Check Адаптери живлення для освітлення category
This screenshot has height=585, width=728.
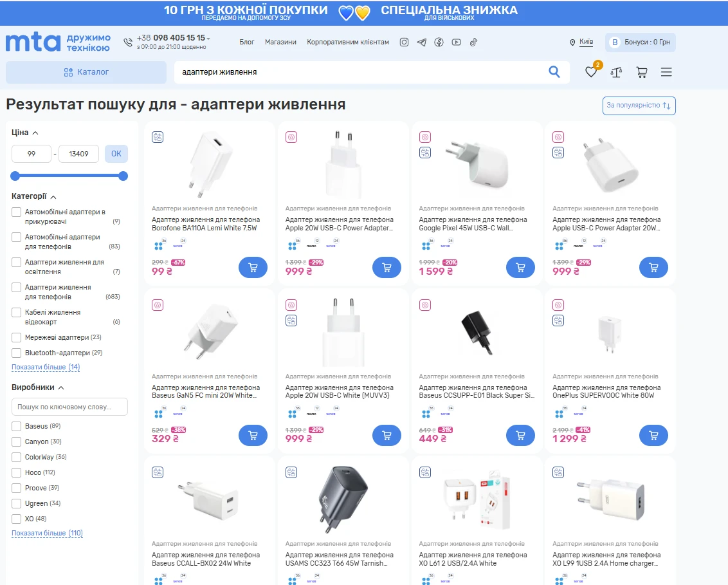16,262
